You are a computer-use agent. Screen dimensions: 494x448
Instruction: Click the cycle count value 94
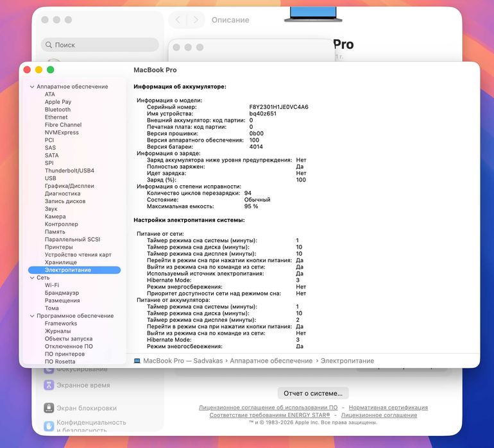248,193
